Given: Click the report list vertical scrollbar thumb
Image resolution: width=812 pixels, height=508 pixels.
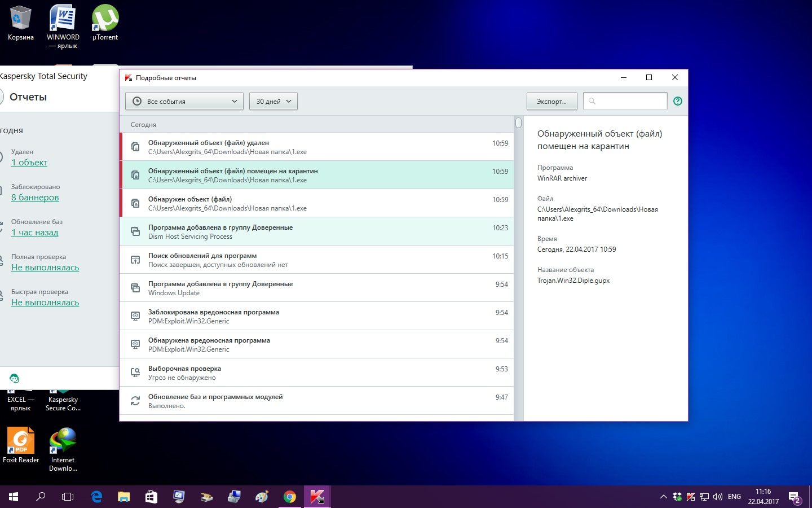Looking at the screenshot, I should click(518, 122).
